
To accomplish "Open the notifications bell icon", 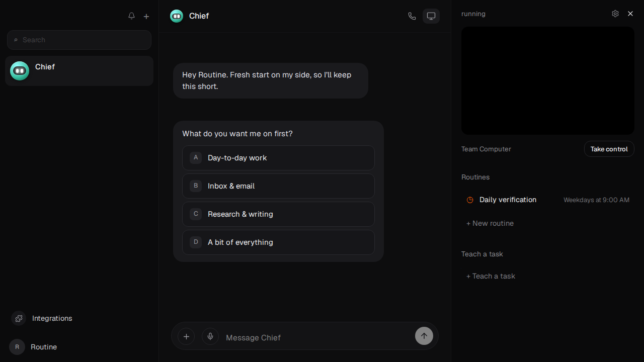I will tap(131, 16).
